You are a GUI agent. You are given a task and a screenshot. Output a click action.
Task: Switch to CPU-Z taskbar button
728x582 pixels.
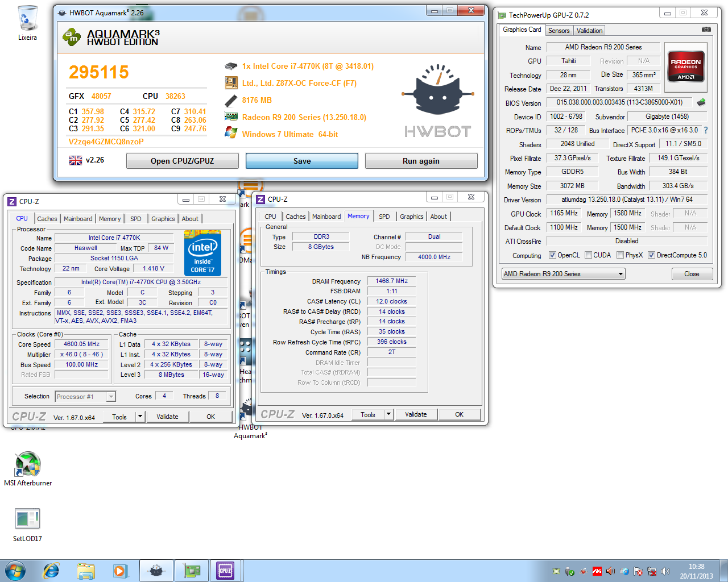click(x=226, y=571)
